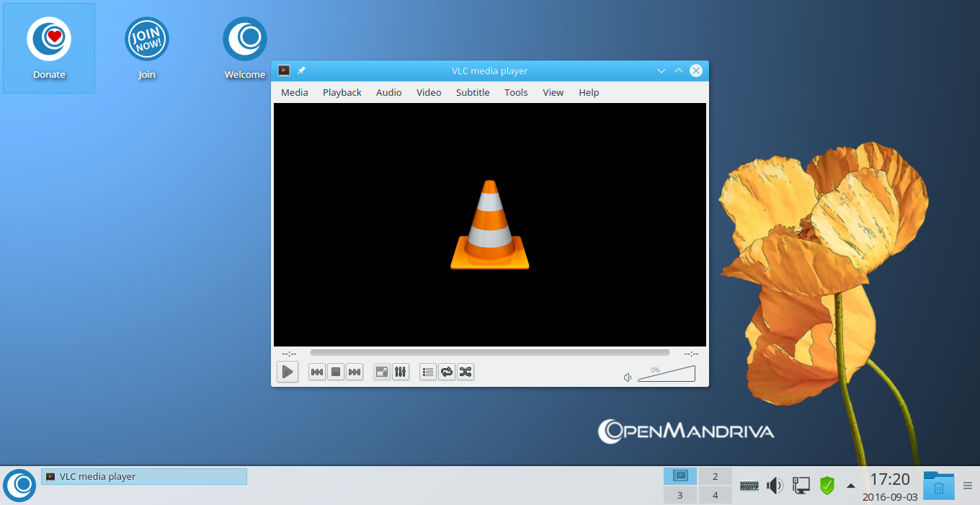The height and width of the screenshot is (505, 980).
Task: Select the VLC media player taskbar entry
Action: tap(144, 476)
